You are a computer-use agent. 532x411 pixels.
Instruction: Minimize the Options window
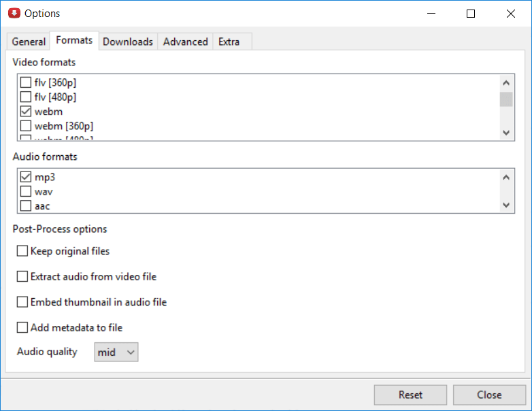[431, 14]
